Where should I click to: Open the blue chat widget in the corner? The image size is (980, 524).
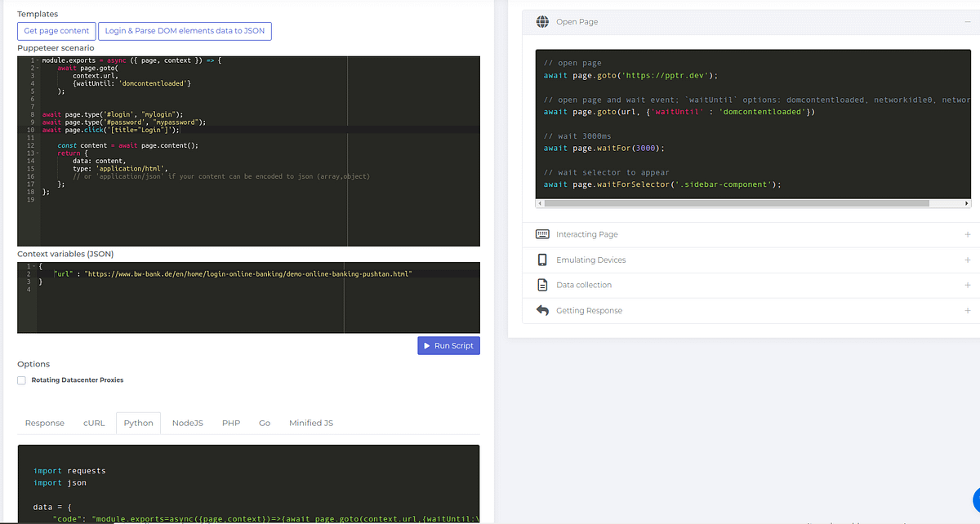pyautogui.click(x=975, y=500)
